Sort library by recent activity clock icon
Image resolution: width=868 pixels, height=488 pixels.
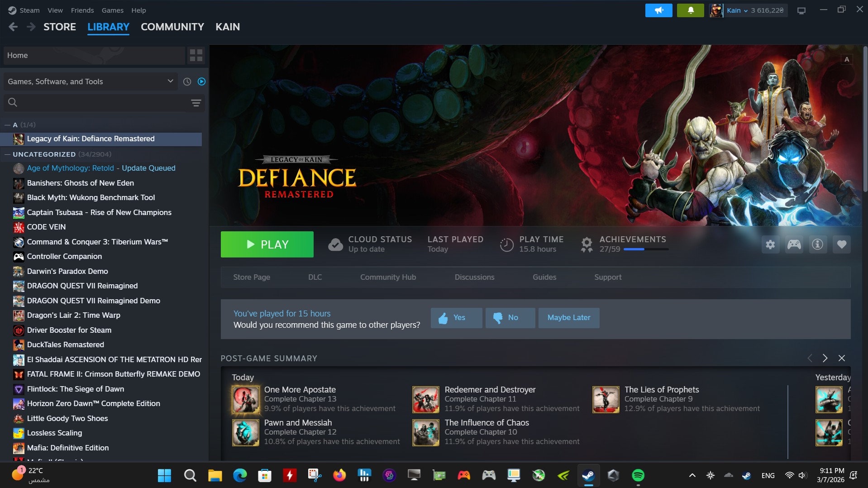[x=187, y=81]
